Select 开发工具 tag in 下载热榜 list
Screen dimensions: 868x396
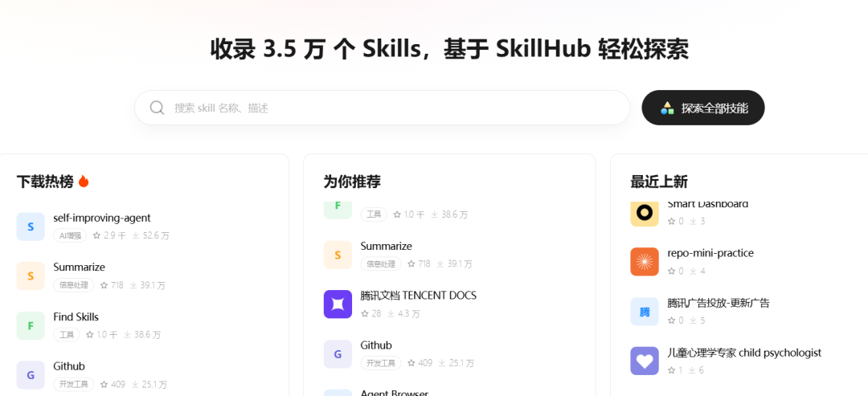pyautogui.click(x=74, y=385)
